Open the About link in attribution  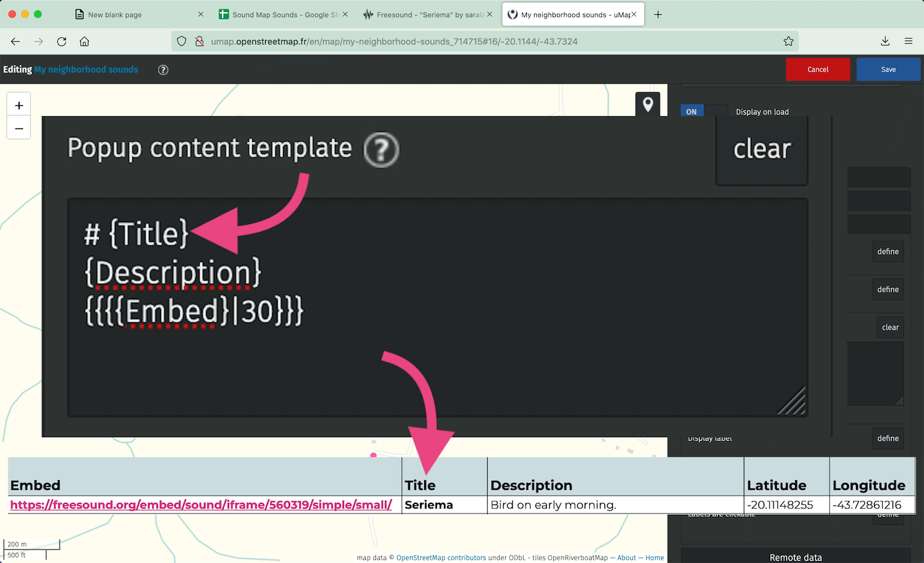(x=626, y=558)
